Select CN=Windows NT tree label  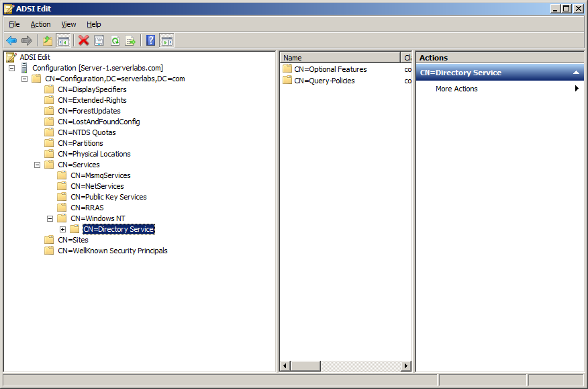point(98,218)
